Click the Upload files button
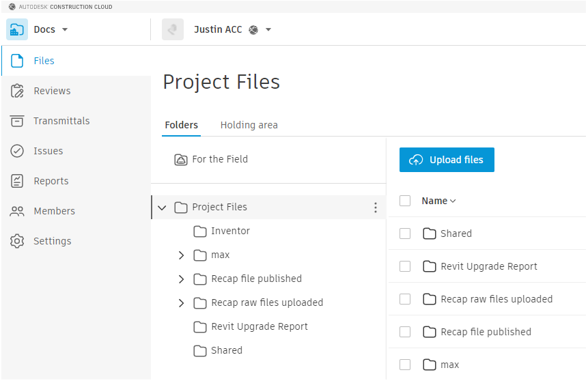 point(447,160)
